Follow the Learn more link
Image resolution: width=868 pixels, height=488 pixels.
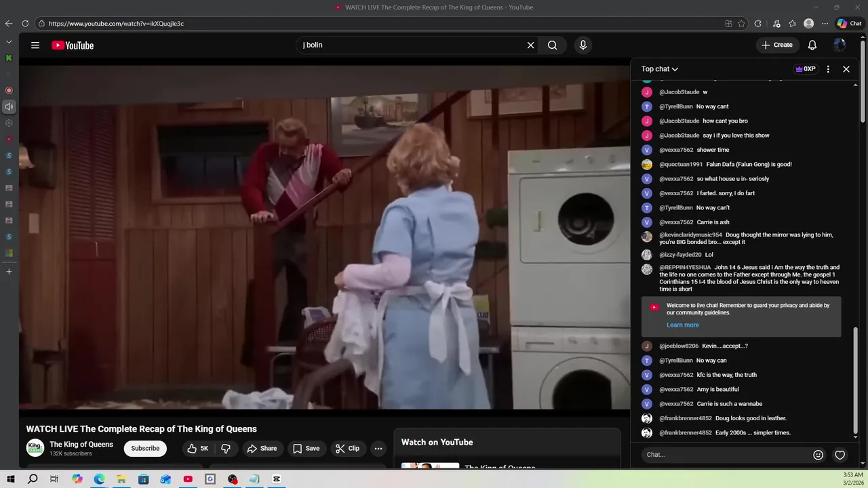click(x=682, y=325)
